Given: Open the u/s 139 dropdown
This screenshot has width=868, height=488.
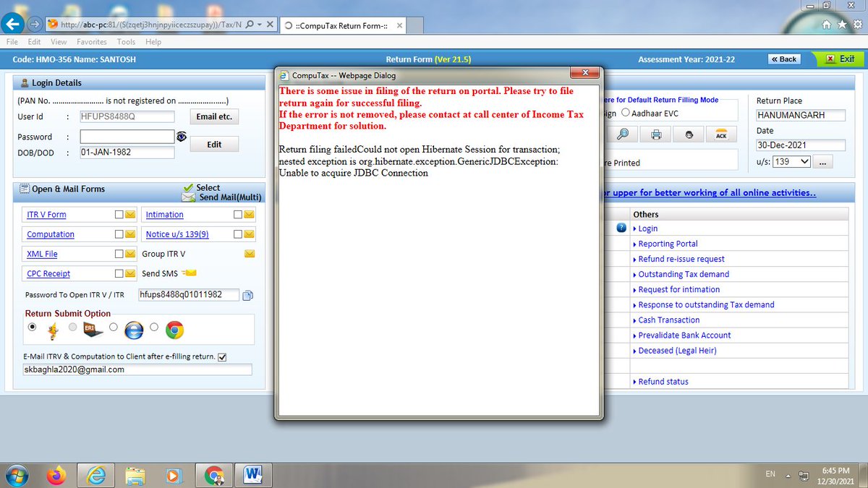Looking at the screenshot, I should click(x=791, y=162).
